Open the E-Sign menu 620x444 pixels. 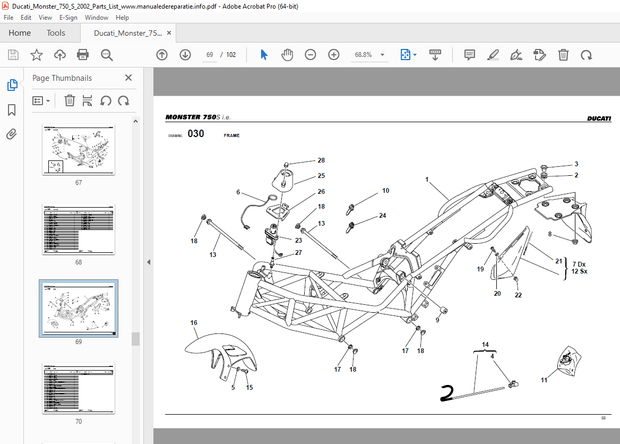coord(68,17)
